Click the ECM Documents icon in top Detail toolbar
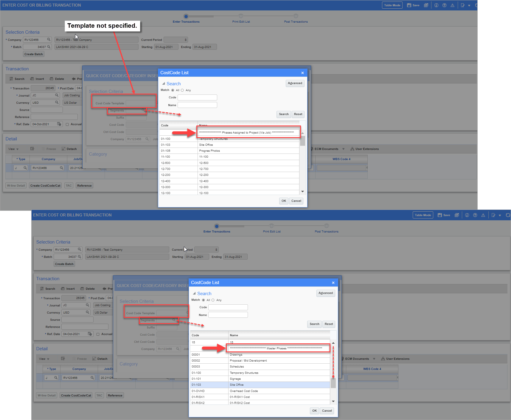 pos(312,149)
